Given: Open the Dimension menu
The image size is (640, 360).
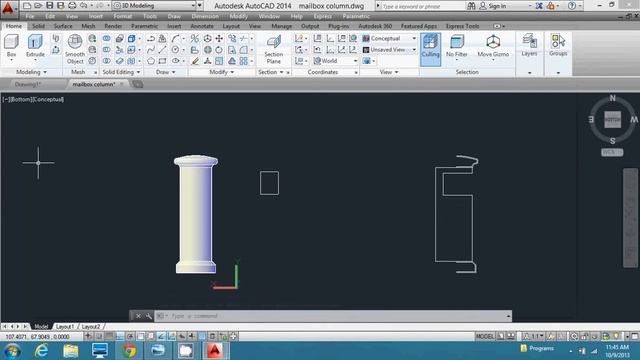Looking at the screenshot, I should (x=205, y=16).
